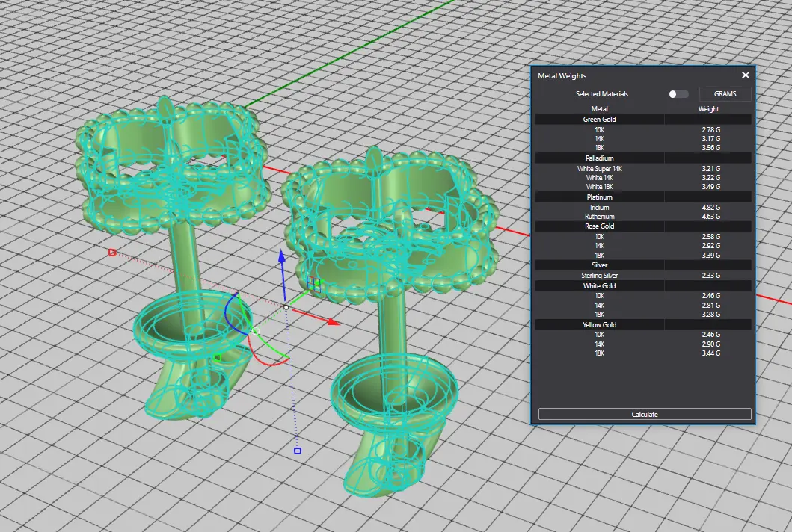Click the Selected Materials label

(x=601, y=94)
